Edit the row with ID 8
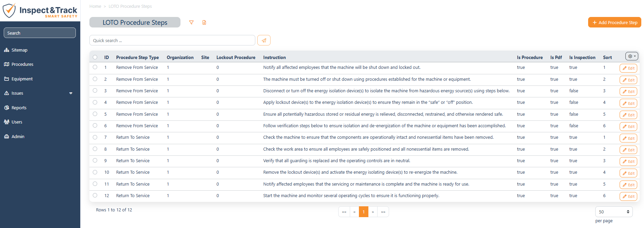 628,150
